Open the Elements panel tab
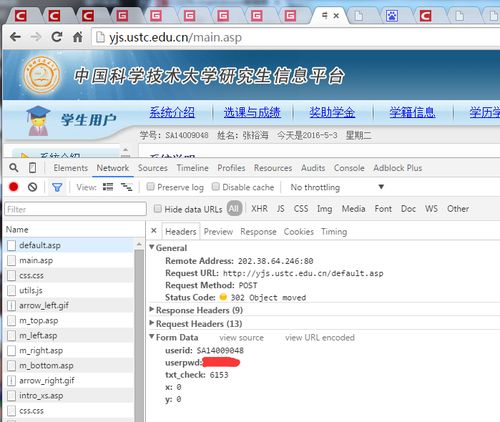The width and height of the screenshot is (500, 422). pyautogui.click(x=70, y=168)
